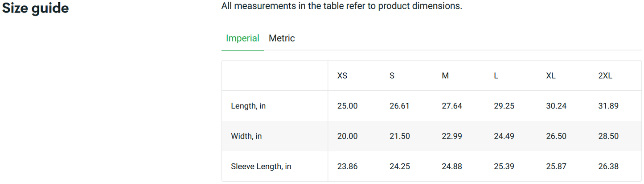Click the Length, in row label
The image size is (644, 184).
pyautogui.click(x=248, y=106)
